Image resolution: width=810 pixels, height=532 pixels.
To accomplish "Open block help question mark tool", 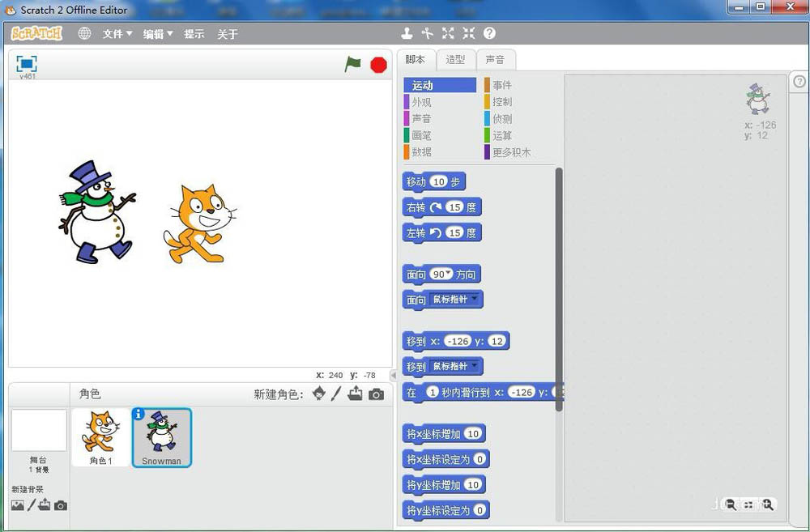I will pos(489,33).
